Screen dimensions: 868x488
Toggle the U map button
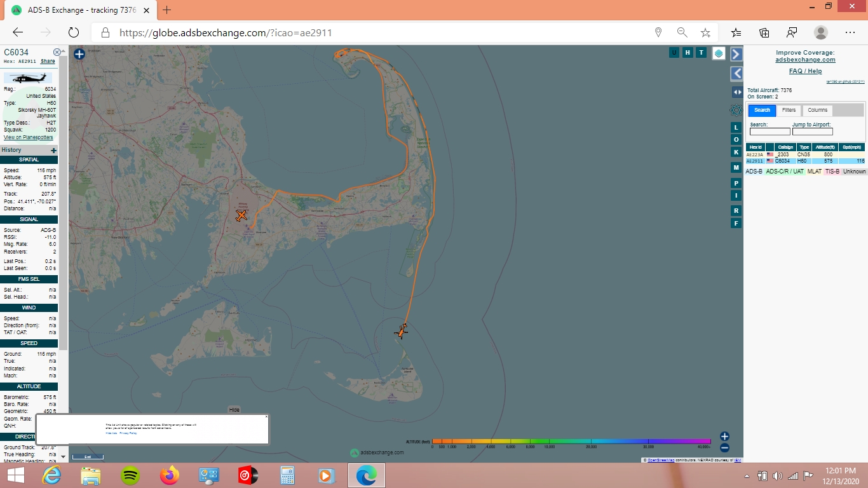pyautogui.click(x=674, y=53)
